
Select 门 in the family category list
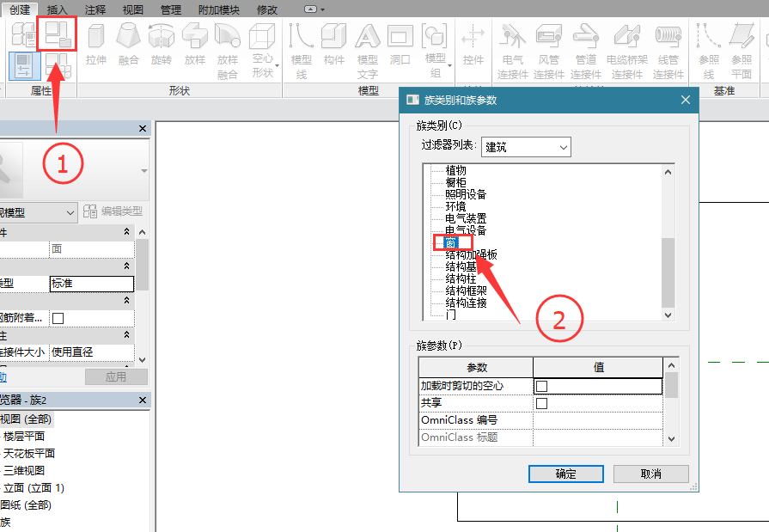tap(451, 314)
